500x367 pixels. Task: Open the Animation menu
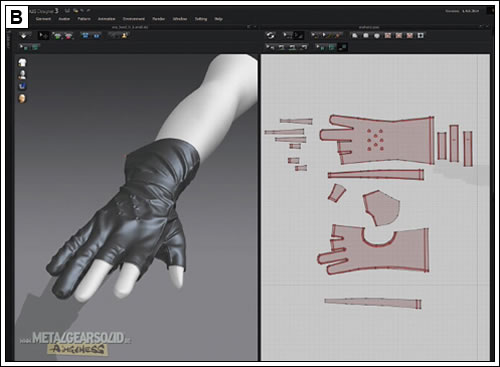tap(106, 19)
